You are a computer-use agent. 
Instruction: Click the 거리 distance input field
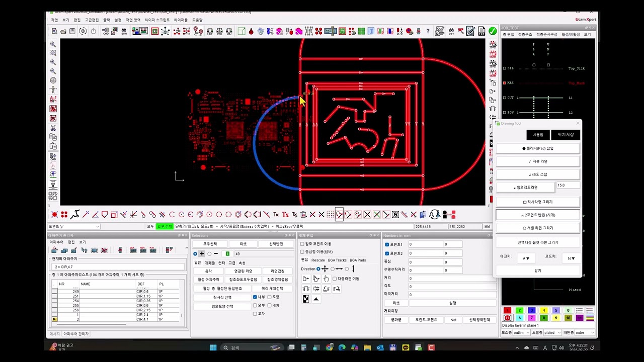tap(452, 278)
